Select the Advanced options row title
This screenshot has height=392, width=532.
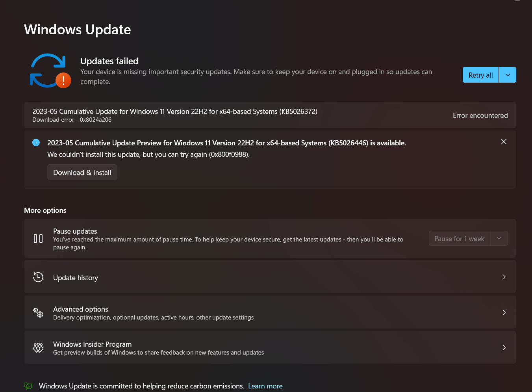[81, 309]
